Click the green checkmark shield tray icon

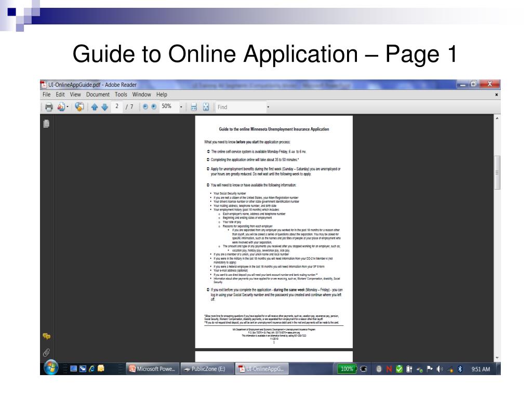click(x=400, y=369)
